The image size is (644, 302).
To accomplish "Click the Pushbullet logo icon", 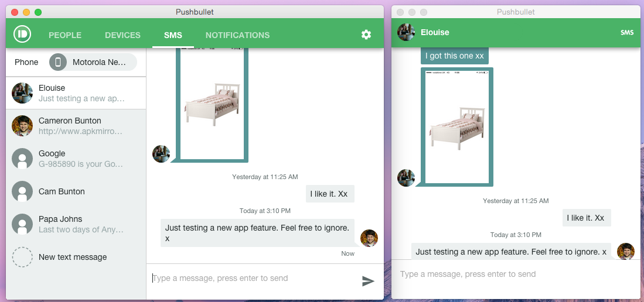I will click(22, 35).
